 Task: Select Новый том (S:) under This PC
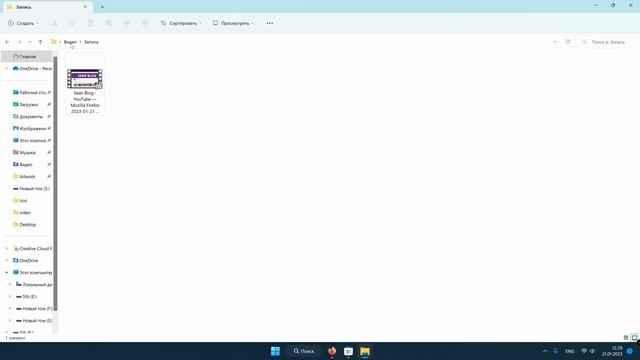pos(34,320)
